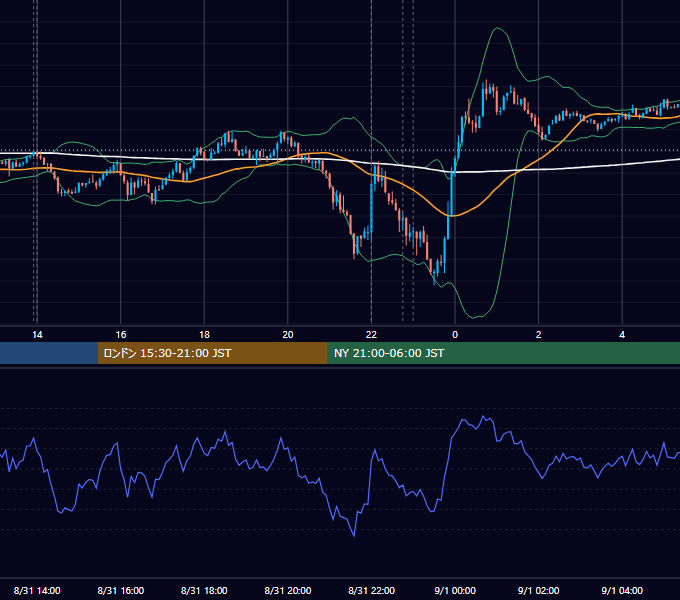Click the oscillator's lowest trough near 22:00
Viewport: 680px width, 600px height.
point(354,536)
